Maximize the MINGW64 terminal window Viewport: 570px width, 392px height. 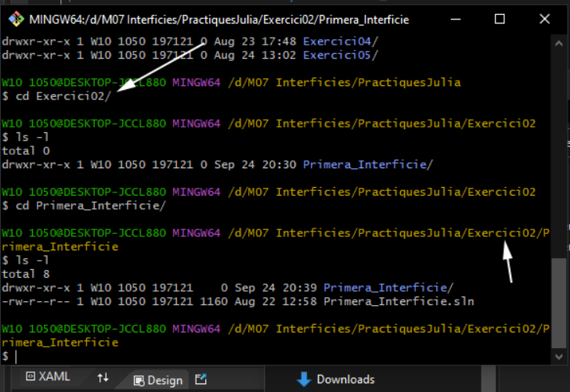click(x=500, y=19)
